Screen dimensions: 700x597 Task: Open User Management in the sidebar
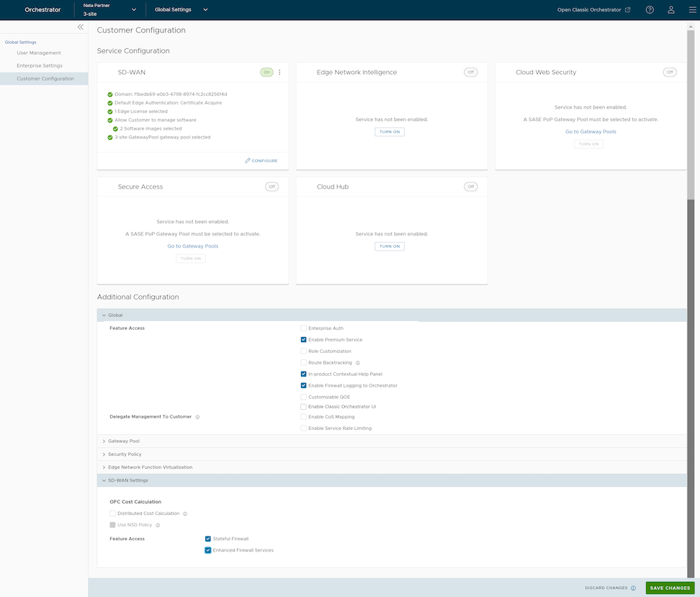pyautogui.click(x=39, y=53)
